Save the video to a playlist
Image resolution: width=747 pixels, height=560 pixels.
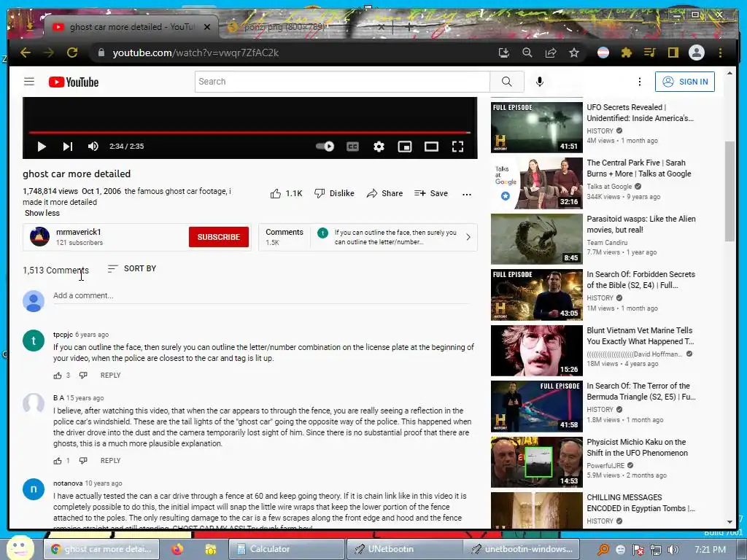(x=431, y=193)
